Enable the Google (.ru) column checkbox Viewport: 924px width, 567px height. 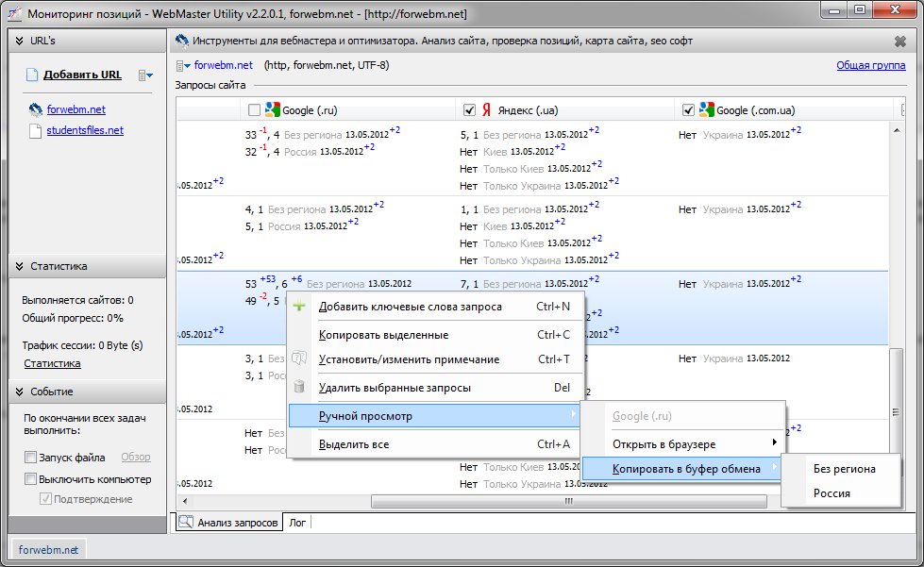254,109
